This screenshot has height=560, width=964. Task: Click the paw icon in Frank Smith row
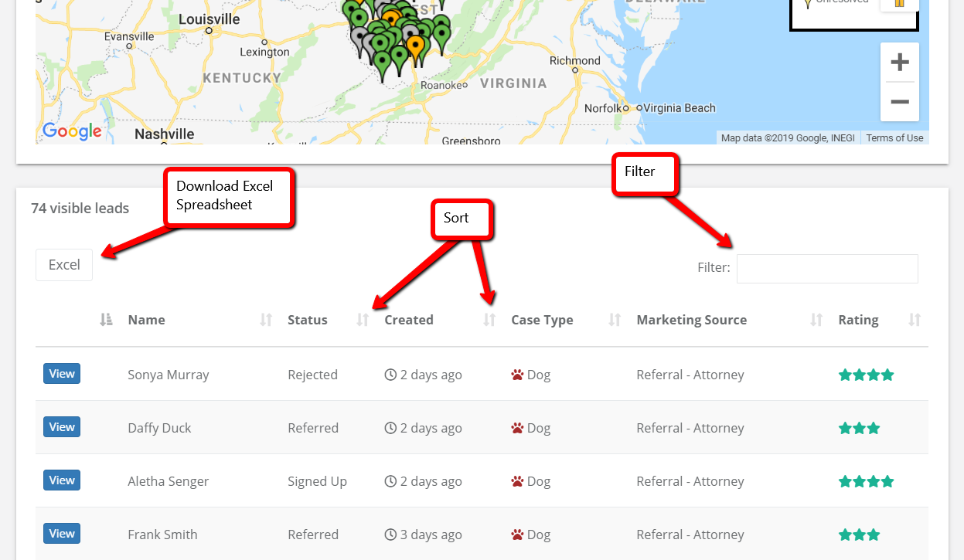point(517,535)
